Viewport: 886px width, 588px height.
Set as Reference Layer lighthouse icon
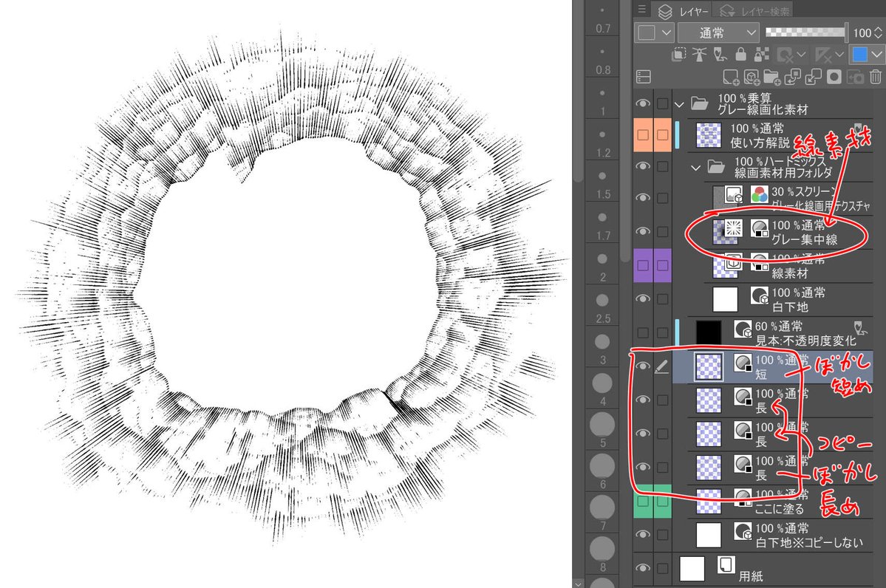(x=700, y=54)
